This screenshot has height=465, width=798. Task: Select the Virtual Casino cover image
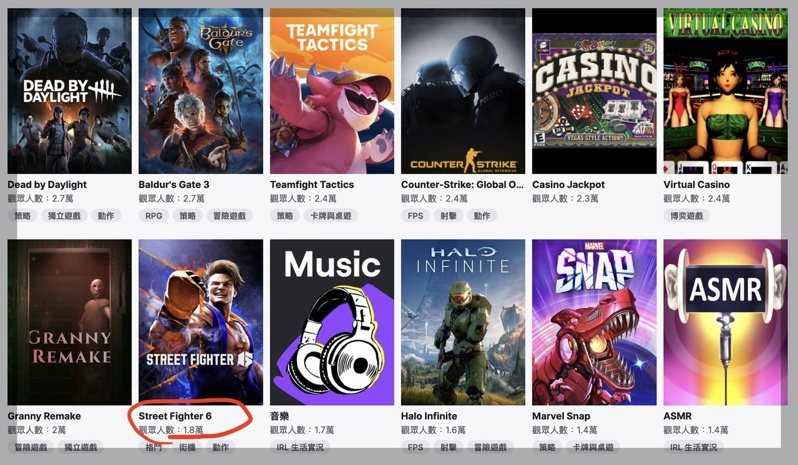coord(726,91)
